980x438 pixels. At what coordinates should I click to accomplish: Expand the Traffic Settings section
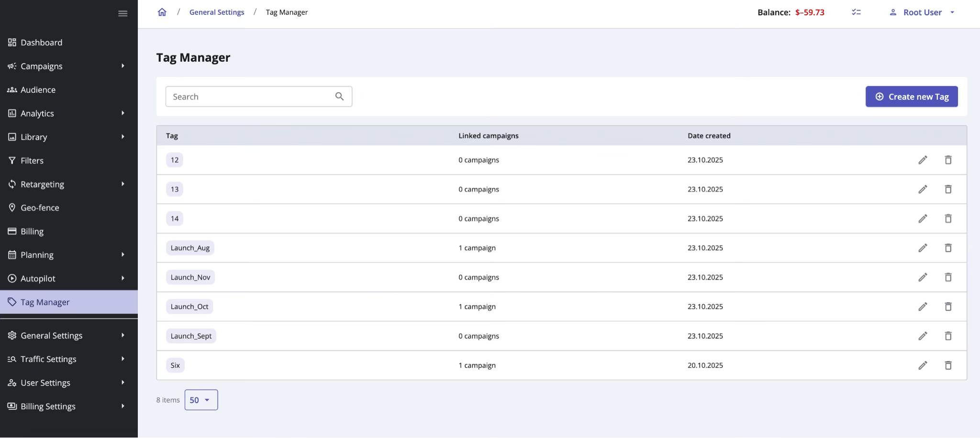click(x=48, y=359)
